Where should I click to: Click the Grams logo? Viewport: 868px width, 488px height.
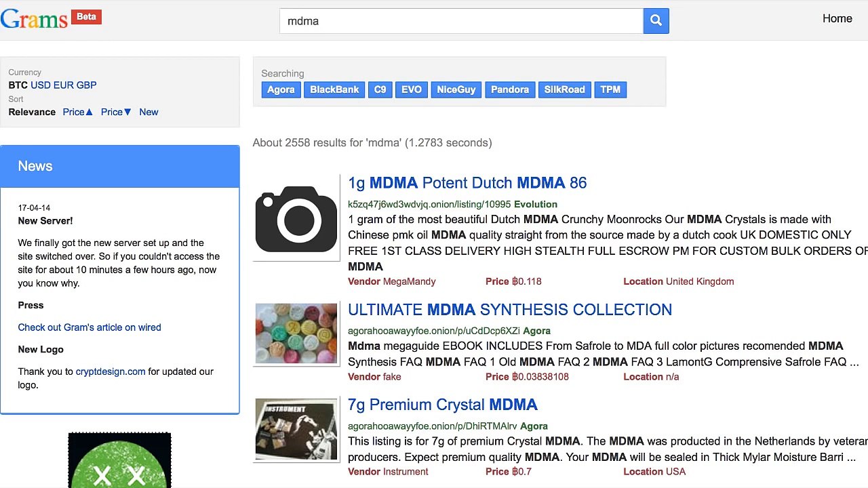click(34, 19)
